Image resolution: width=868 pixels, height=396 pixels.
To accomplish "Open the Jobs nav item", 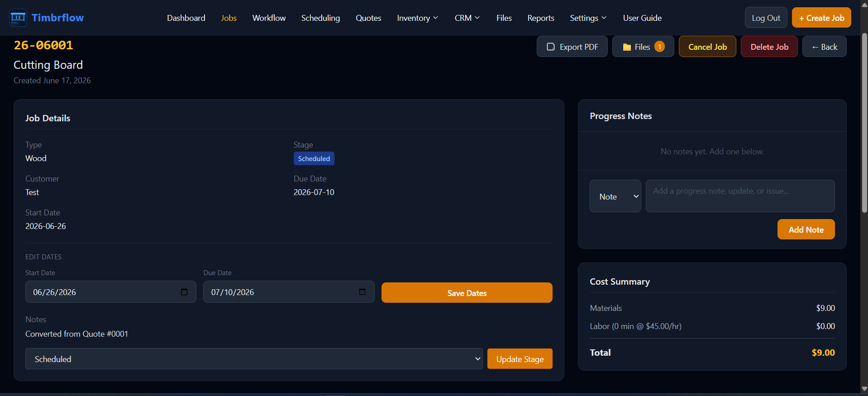I will coord(229,18).
